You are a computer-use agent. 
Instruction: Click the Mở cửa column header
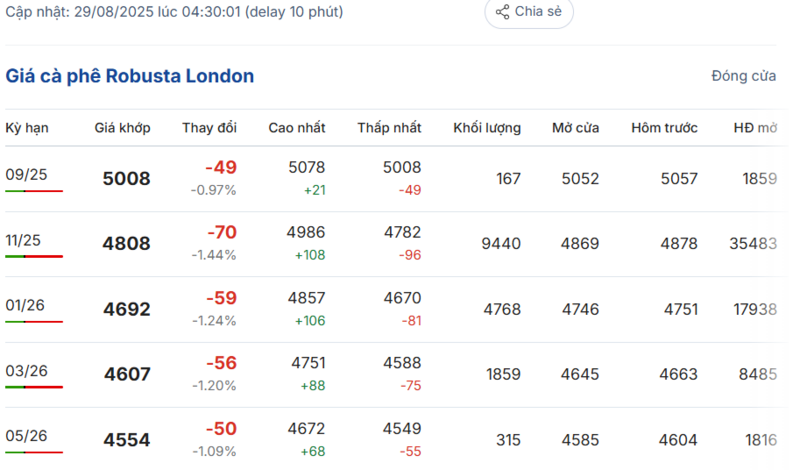[575, 128]
